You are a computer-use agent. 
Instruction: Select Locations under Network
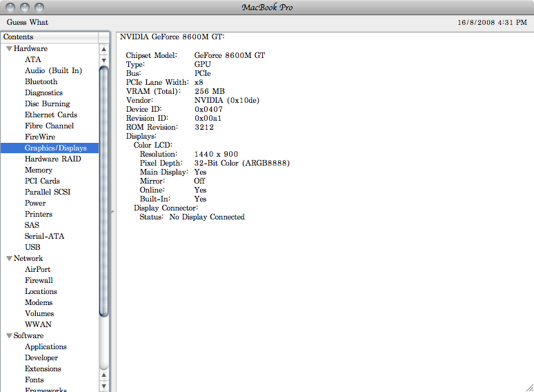click(41, 291)
